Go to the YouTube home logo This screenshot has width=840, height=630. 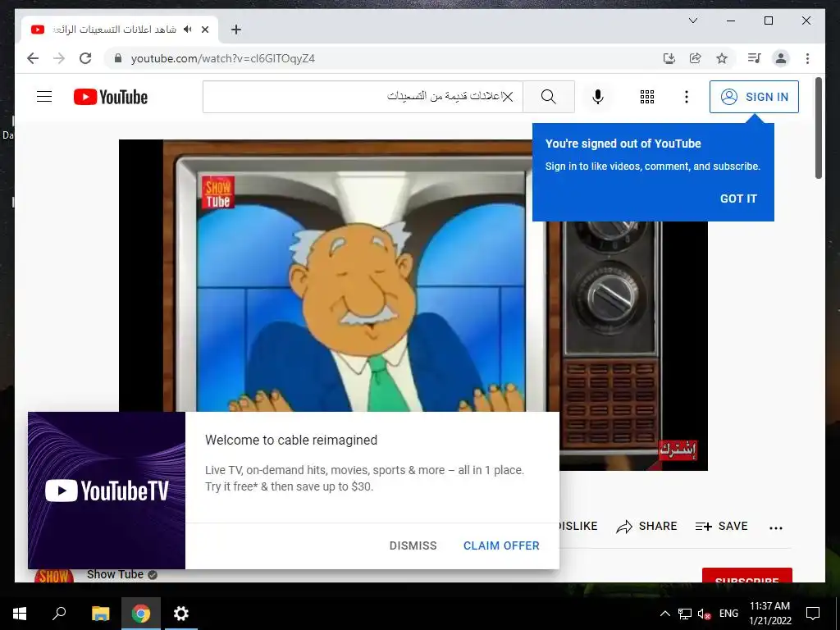tap(111, 97)
